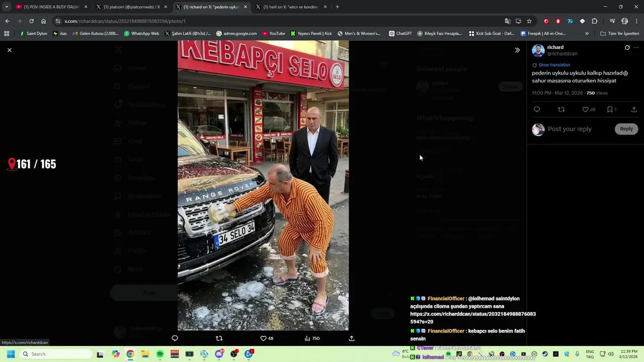
Task: Click the Reply button
Action: (626, 129)
